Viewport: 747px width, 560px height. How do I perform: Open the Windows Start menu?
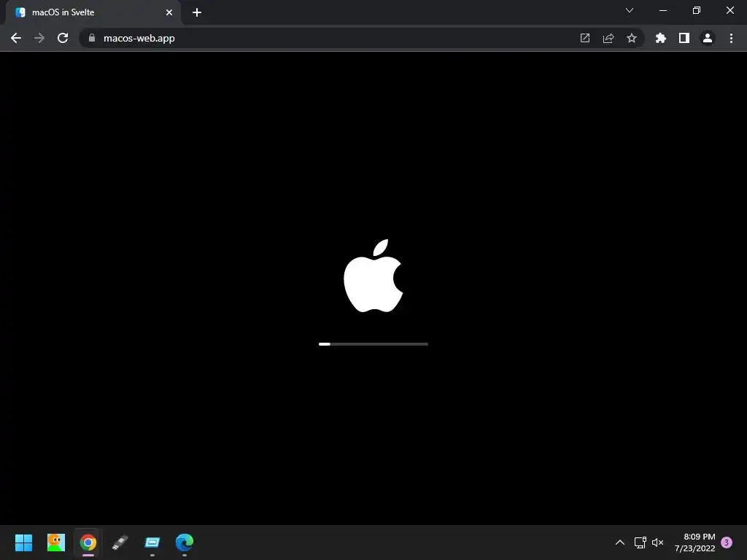pos(24,542)
